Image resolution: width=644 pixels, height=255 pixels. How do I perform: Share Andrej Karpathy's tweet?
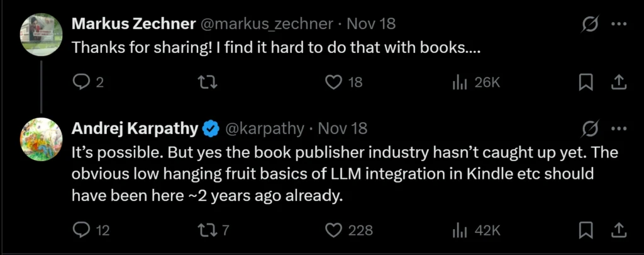[618, 230]
